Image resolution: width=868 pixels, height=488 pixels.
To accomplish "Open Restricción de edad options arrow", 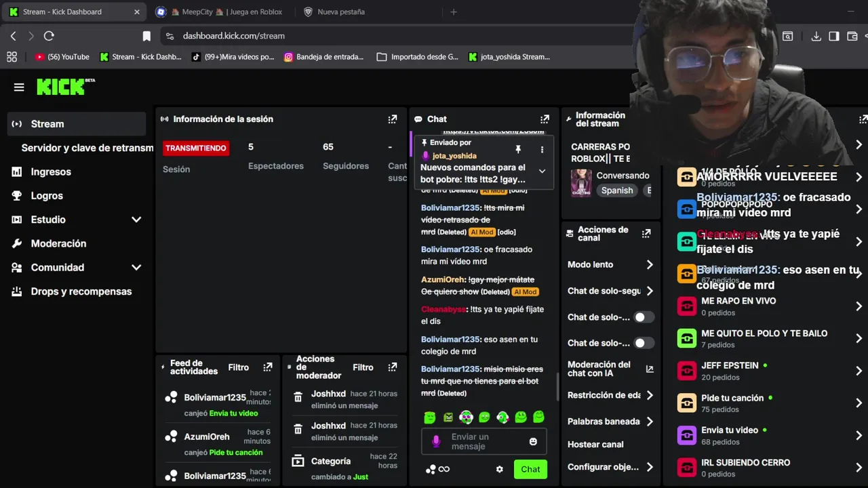I will (x=650, y=395).
